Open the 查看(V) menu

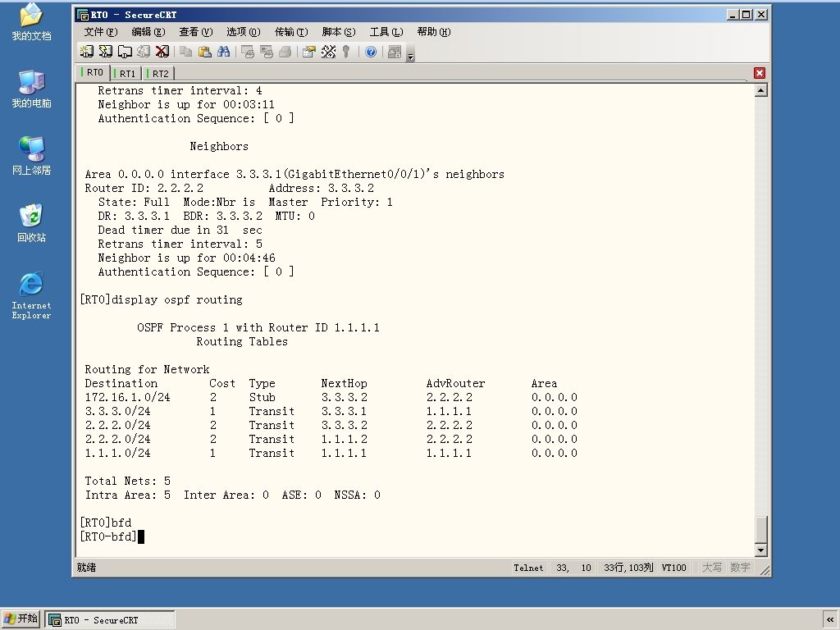tap(195, 32)
